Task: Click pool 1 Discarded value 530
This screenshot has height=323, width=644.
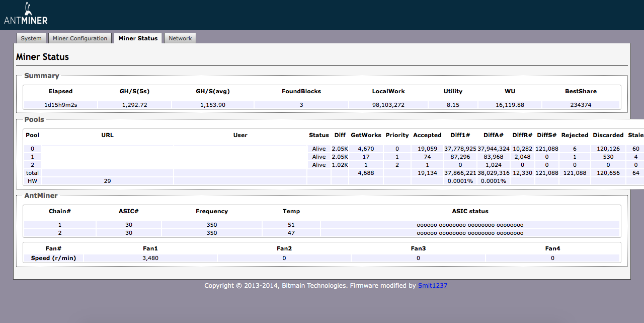Action: tap(608, 157)
